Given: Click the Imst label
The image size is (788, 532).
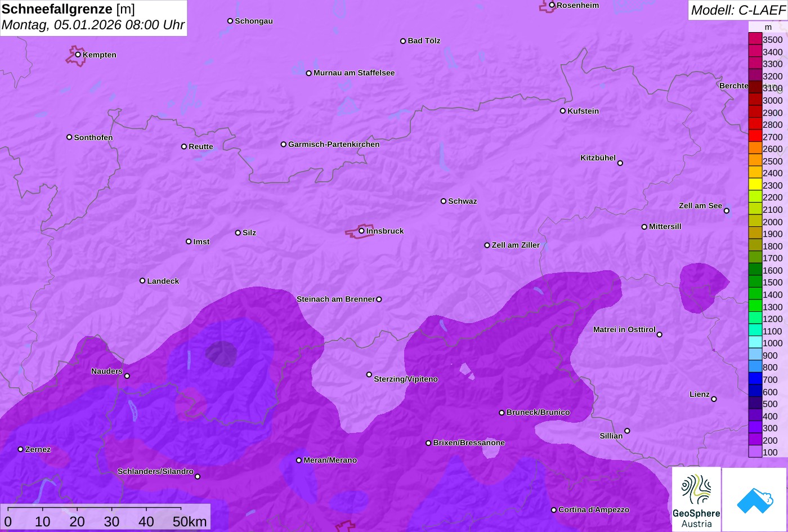Looking at the screenshot, I should click(202, 242).
